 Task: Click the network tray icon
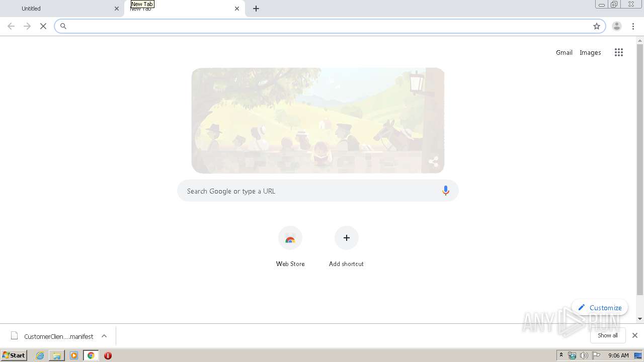pyautogui.click(x=572, y=355)
